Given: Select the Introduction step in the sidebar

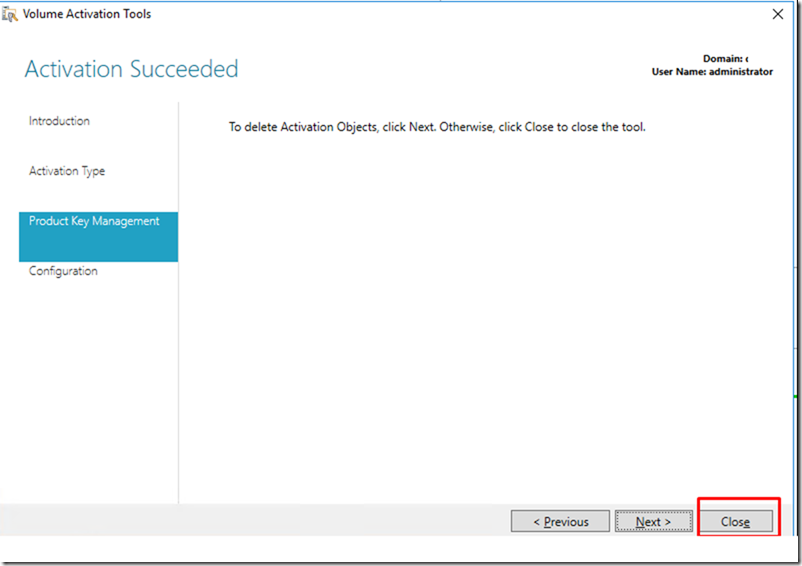Looking at the screenshot, I should (x=59, y=121).
